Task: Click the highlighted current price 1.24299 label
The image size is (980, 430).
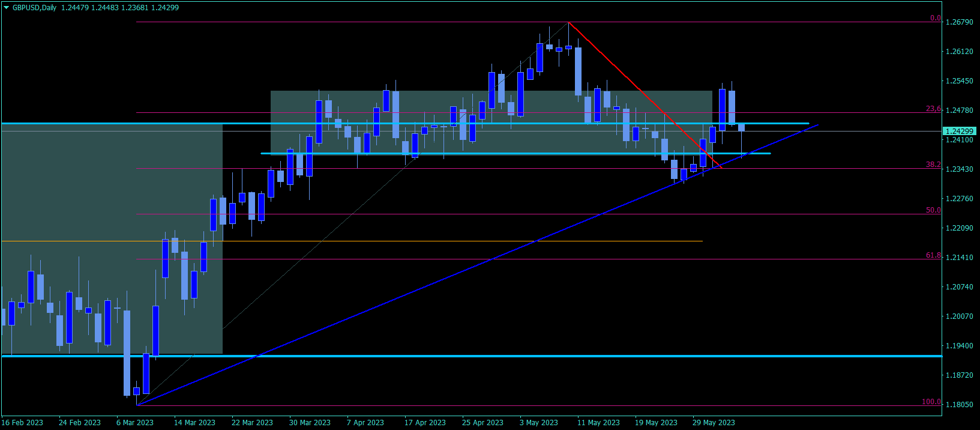Action: pos(960,131)
